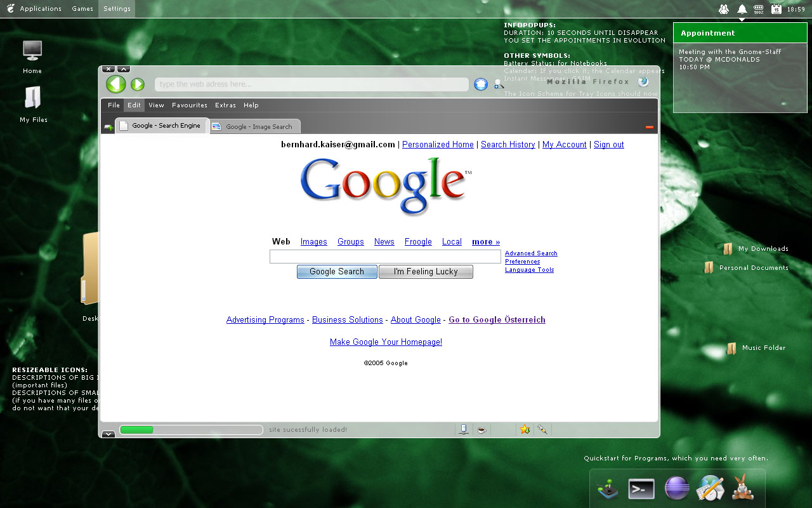Focus the web address bar
This screenshot has height=508, width=812.
311,84
